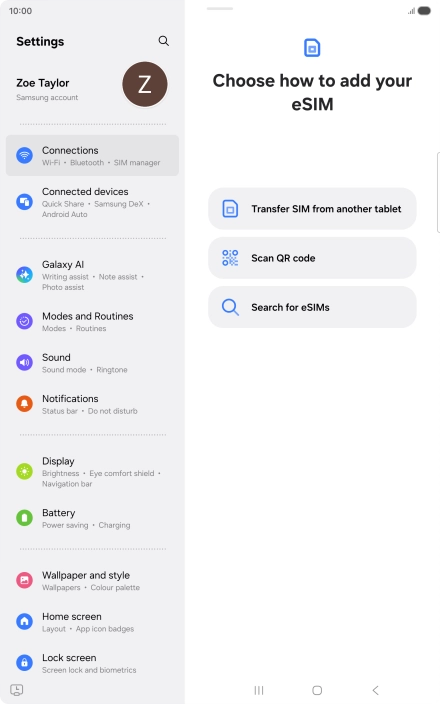Open Display settings menu item

92,471
